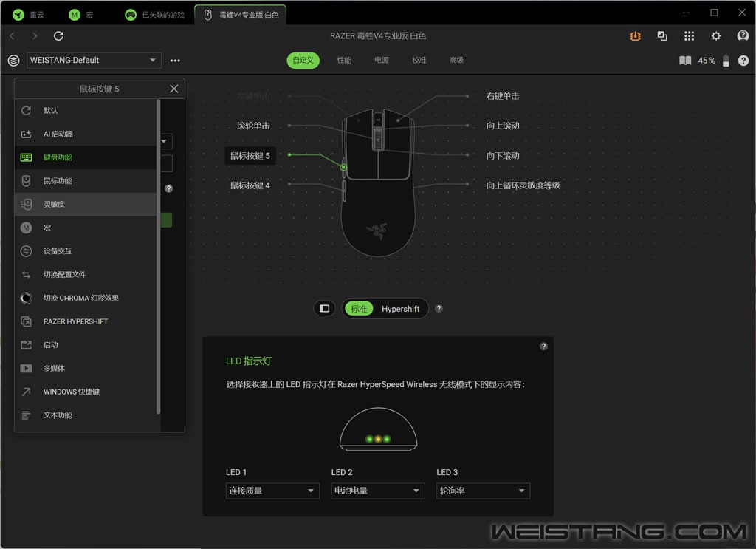Click the user guide book icon
The image size is (756, 549).
click(x=685, y=61)
